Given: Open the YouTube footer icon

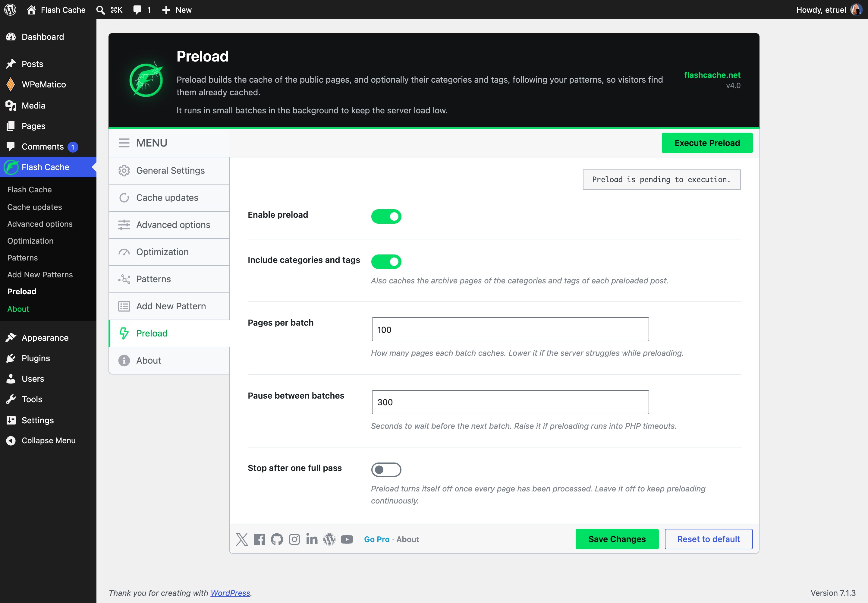Looking at the screenshot, I should tap(347, 539).
